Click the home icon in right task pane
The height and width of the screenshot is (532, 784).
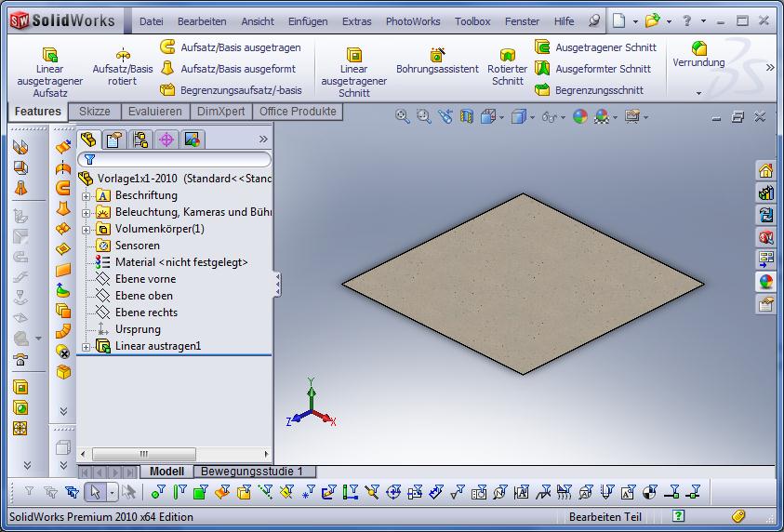(x=765, y=170)
